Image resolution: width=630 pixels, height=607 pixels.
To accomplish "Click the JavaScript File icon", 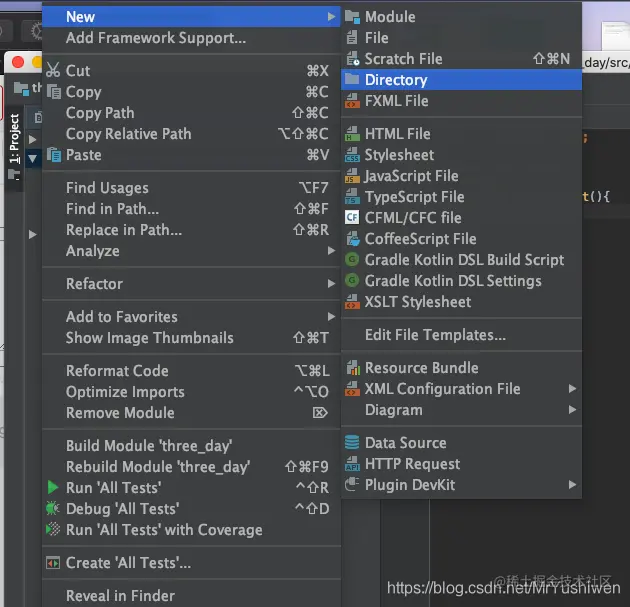I will click(x=352, y=176).
